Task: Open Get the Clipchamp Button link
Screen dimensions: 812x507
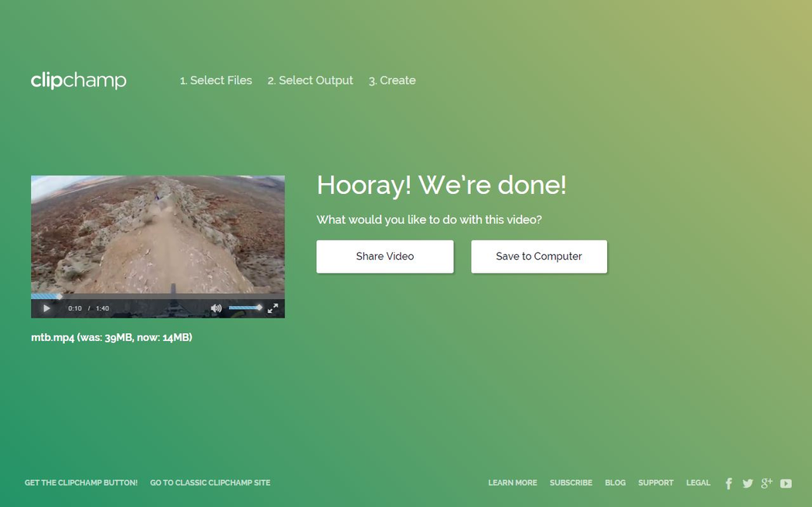Action: (81, 483)
